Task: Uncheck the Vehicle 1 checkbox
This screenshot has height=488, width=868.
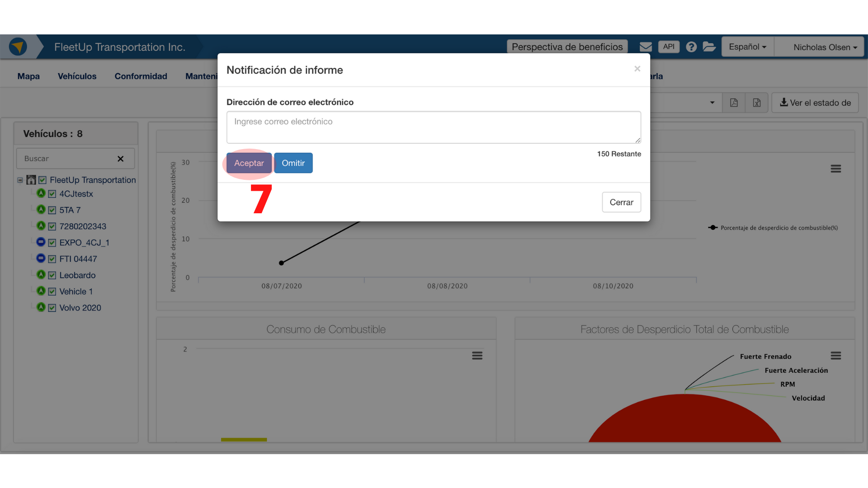Action: pyautogui.click(x=52, y=292)
